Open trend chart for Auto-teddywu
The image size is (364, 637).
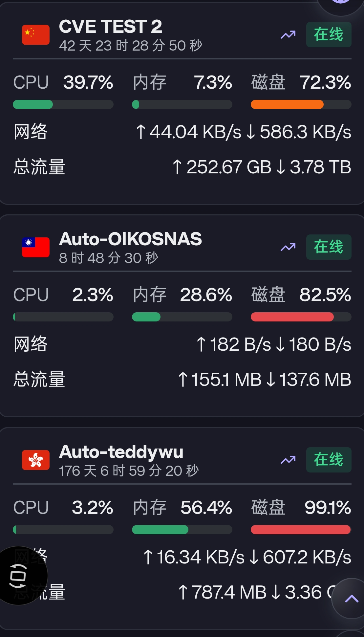pos(288,460)
